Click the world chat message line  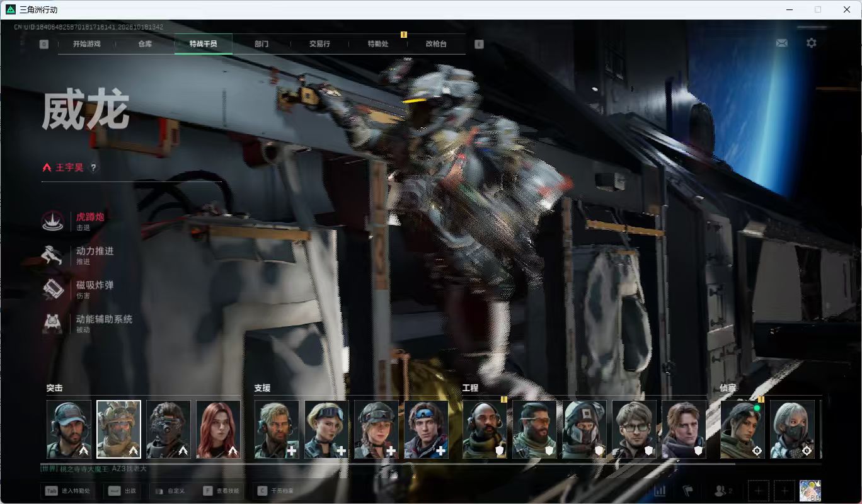click(x=94, y=469)
